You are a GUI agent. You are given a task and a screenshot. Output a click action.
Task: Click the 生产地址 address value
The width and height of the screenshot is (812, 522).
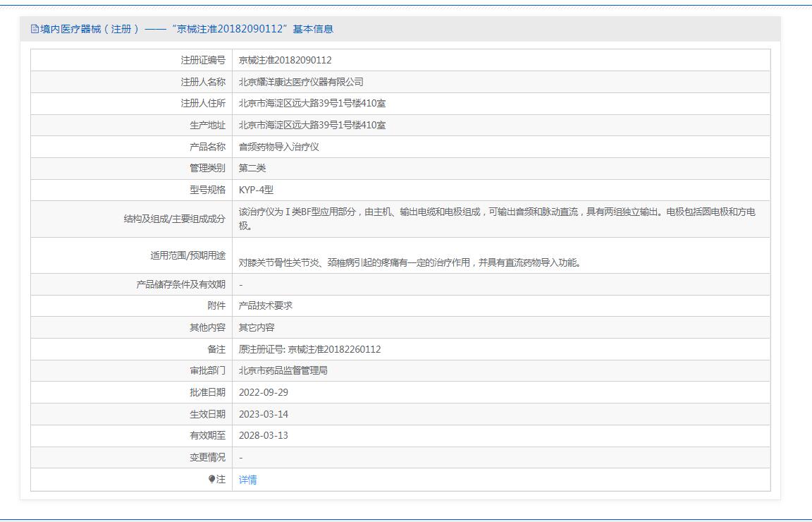[x=312, y=125]
